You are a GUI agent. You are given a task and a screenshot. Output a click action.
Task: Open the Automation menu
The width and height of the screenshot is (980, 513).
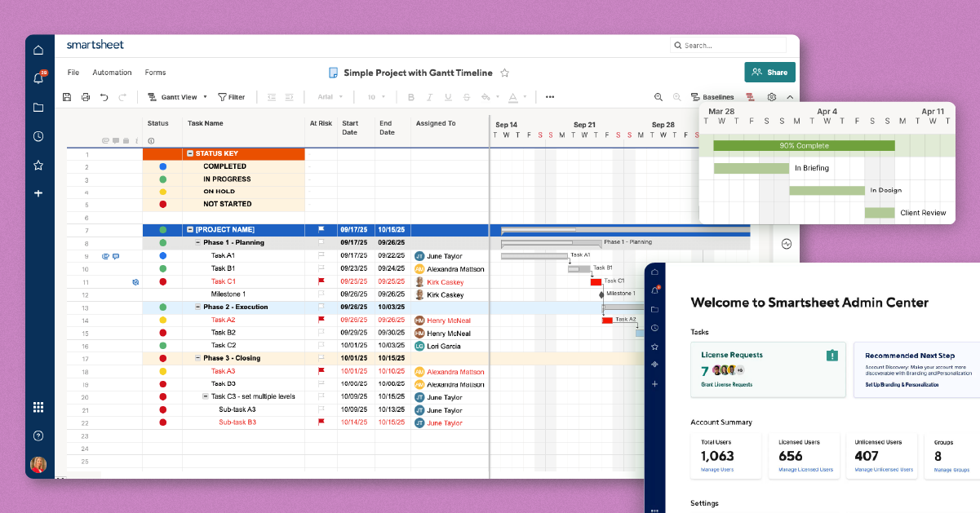112,73
